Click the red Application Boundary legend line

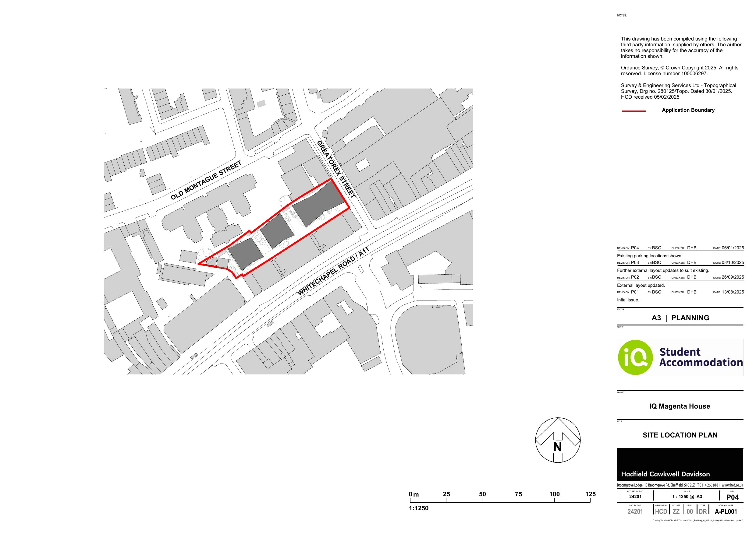click(x=634, y=111)
